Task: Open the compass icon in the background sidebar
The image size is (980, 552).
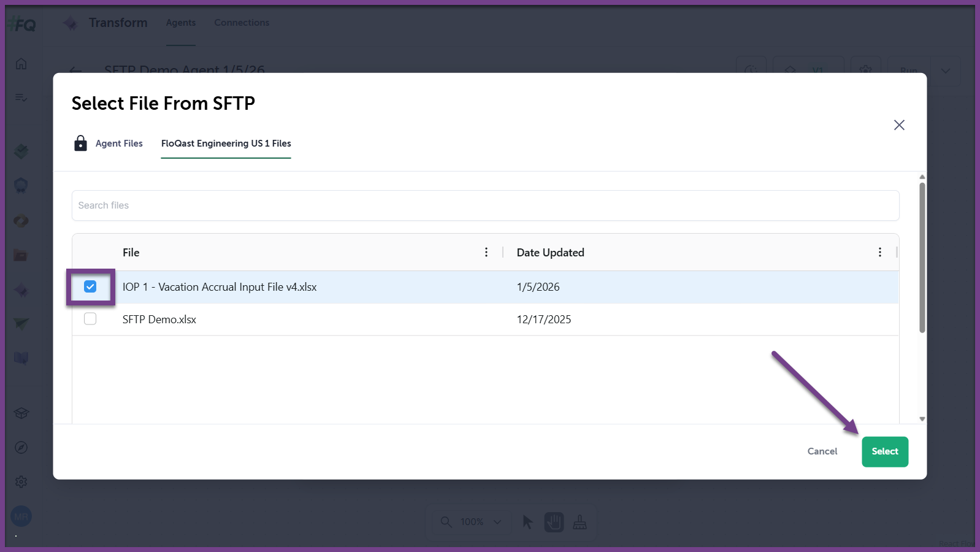Action: pos(21,447)
